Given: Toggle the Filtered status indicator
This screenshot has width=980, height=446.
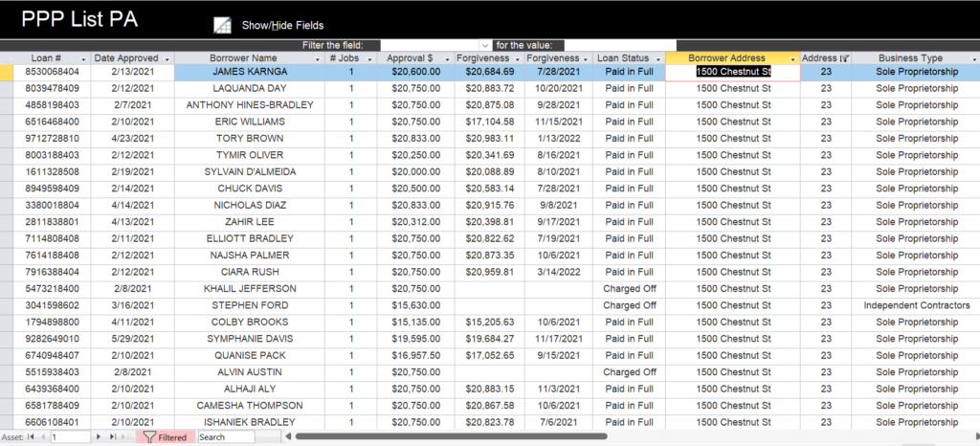Looking at the screenshot, I should (x=166, y=437).
